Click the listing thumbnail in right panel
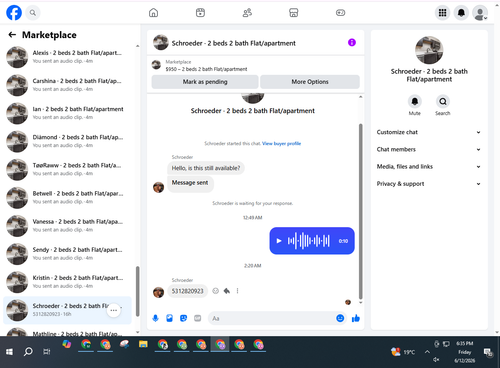The image size is (500, 368). coord(429,50)
